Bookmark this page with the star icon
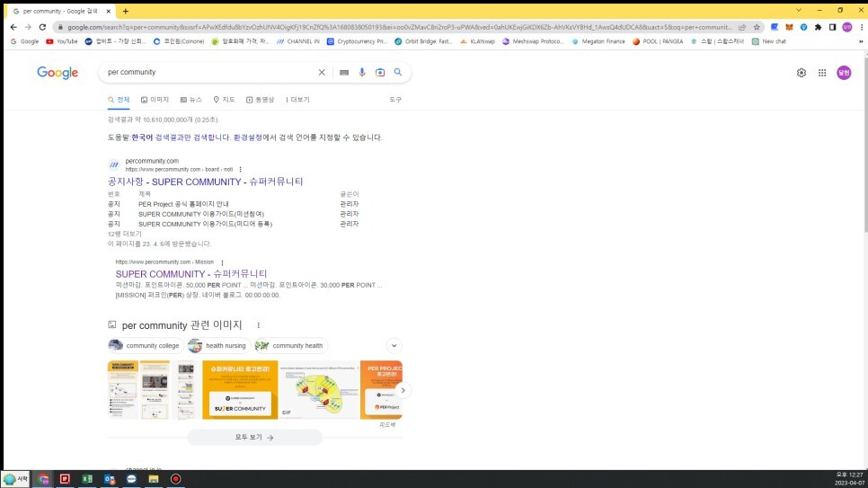The height and width of the screenshot is (488, 868). (757, 27)
